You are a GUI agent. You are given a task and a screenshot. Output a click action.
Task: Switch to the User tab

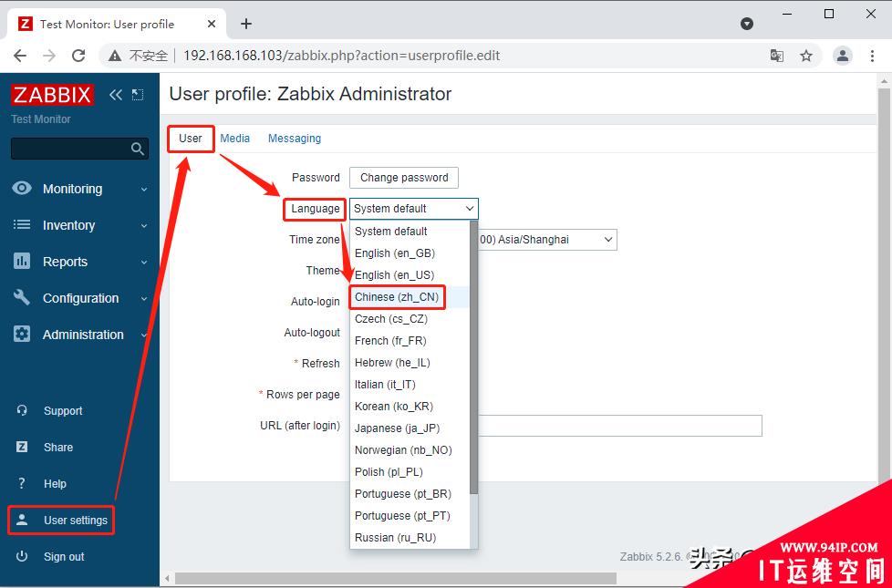click(190, 139)
